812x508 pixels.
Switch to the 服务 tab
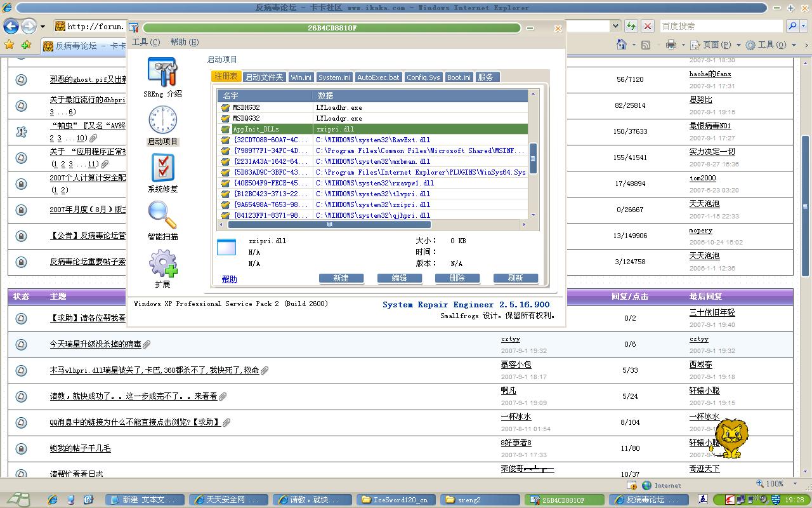point(486,77)
